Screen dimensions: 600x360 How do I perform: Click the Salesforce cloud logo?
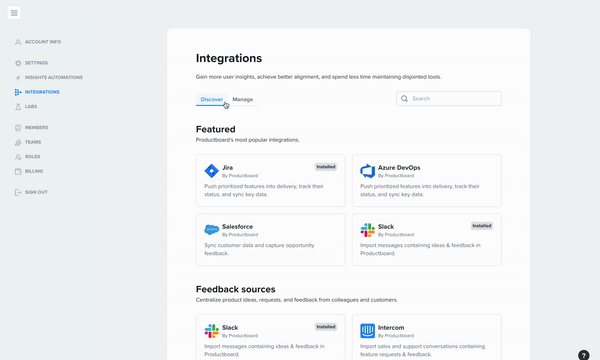(x=211, y=230)
